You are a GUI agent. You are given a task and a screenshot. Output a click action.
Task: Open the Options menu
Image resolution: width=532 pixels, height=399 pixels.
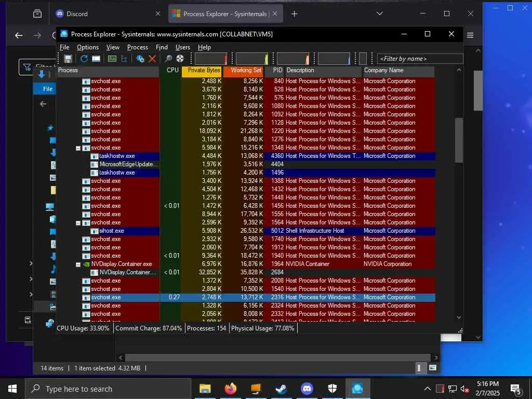tap(87, 47)
